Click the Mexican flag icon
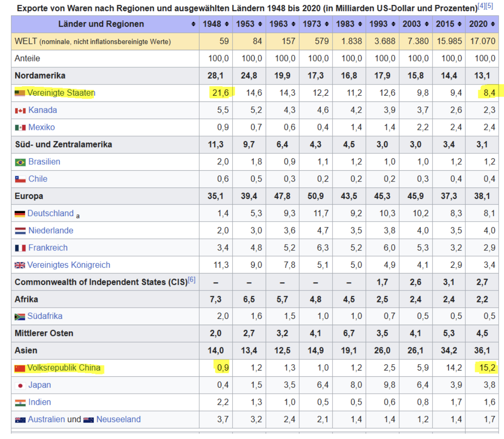504x439 pixels. coord(20,128)
